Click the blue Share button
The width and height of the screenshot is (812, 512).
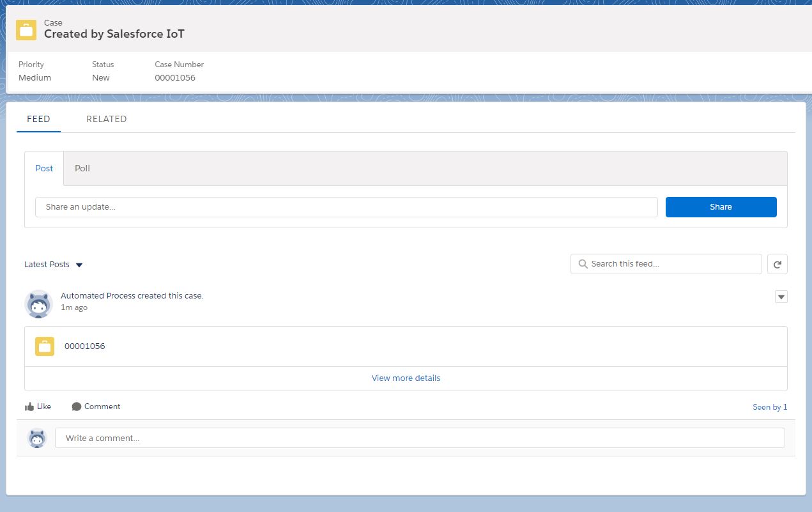[721, 207]
